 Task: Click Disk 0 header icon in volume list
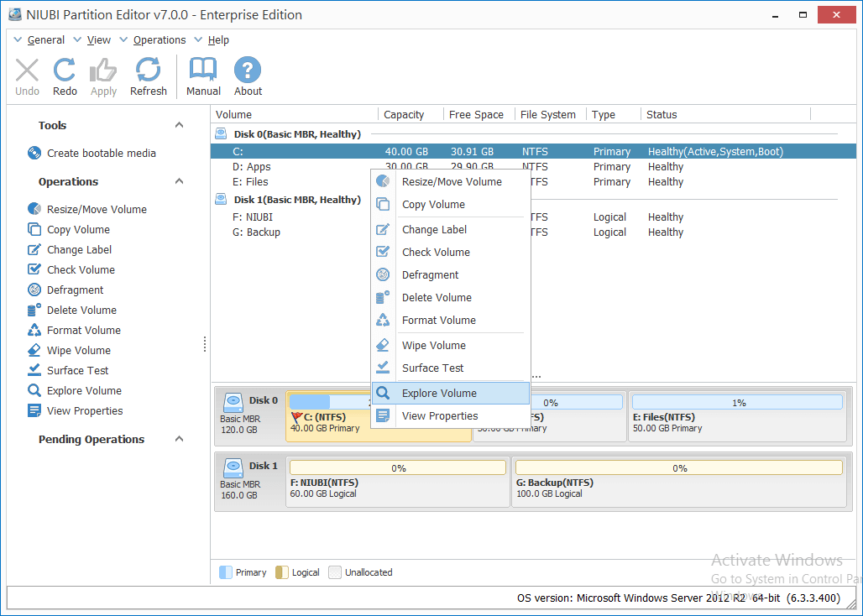(221, 133)
